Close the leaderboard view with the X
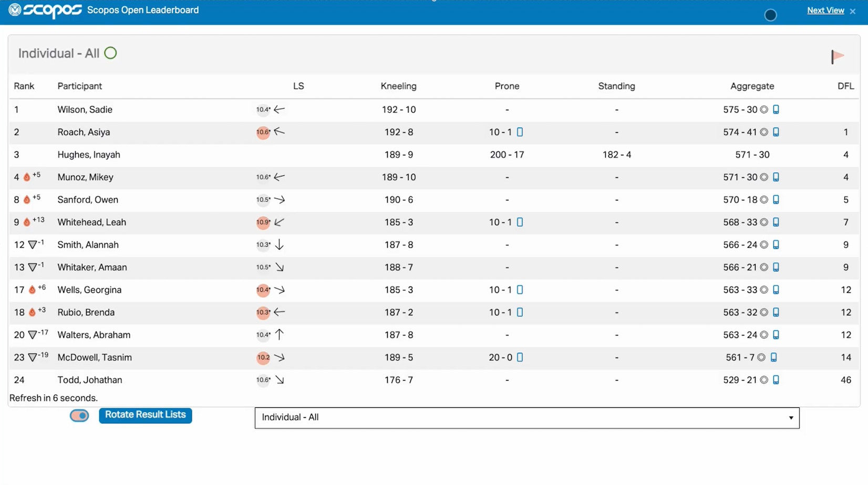Viewport: 868px width, 485px height. pos(852,11)
